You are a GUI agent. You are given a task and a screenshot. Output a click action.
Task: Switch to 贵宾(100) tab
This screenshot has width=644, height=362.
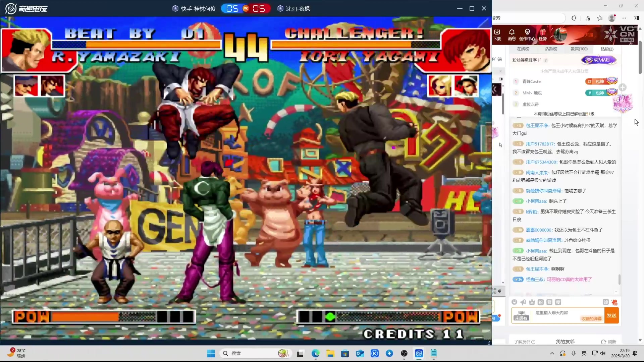pos(579,49)
